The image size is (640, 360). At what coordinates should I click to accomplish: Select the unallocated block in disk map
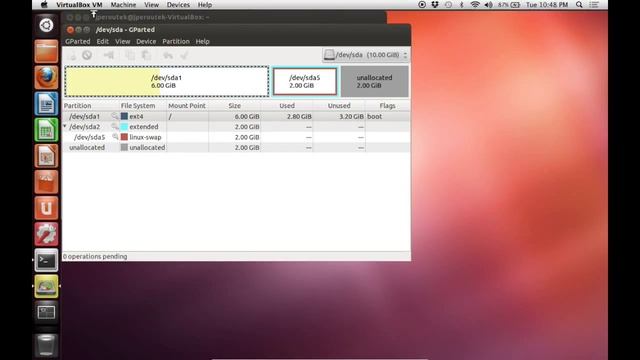pos(374,81)
